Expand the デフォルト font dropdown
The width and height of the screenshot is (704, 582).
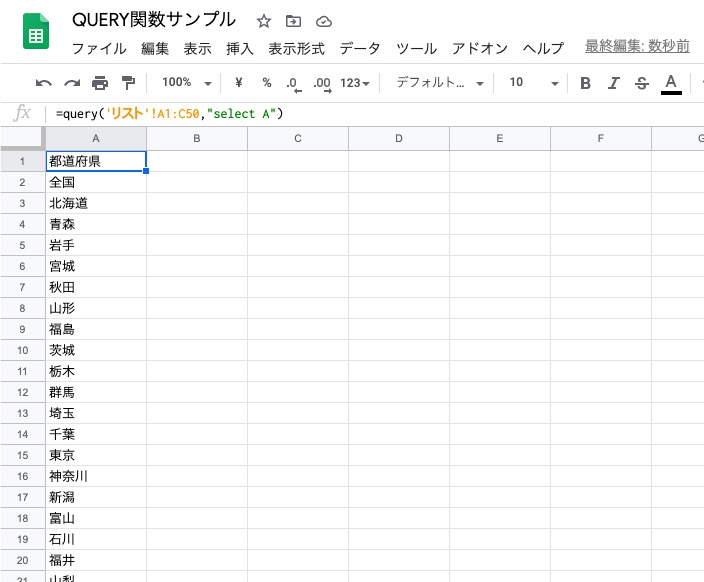click(440, 83)
